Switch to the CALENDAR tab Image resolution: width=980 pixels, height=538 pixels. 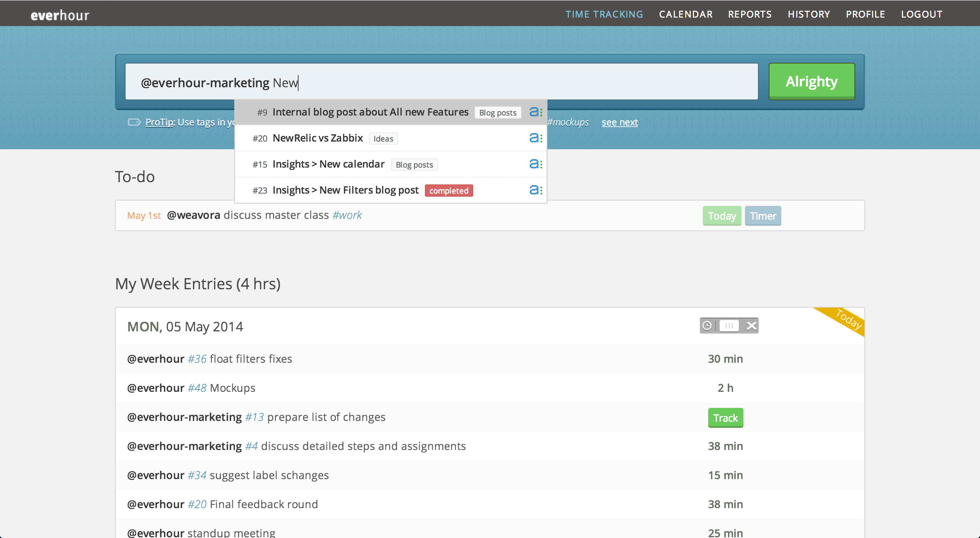(685, 14)
